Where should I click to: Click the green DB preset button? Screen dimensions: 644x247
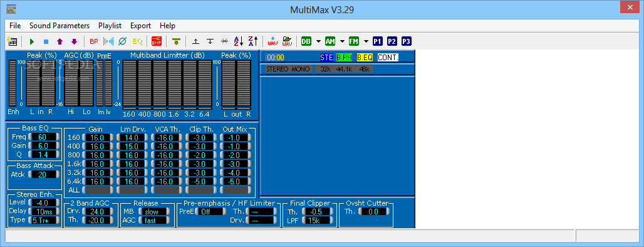(306, 41)
